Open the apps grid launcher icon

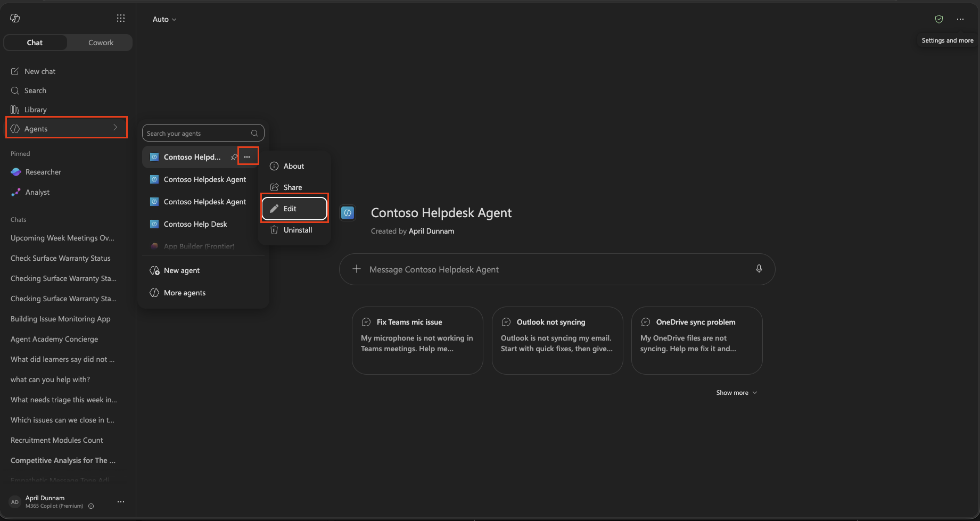coord(121,18)
